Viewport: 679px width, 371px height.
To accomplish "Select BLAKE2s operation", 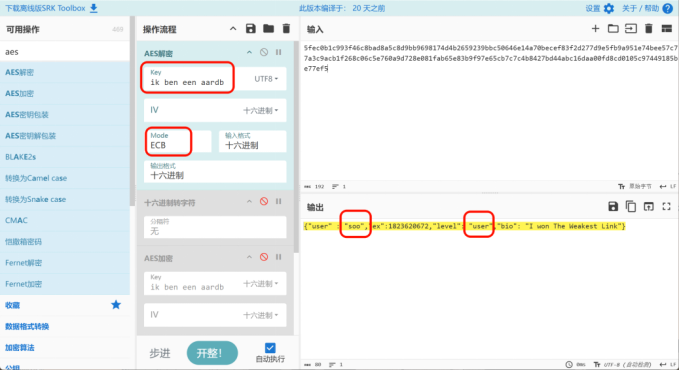I will pos(65,157).
